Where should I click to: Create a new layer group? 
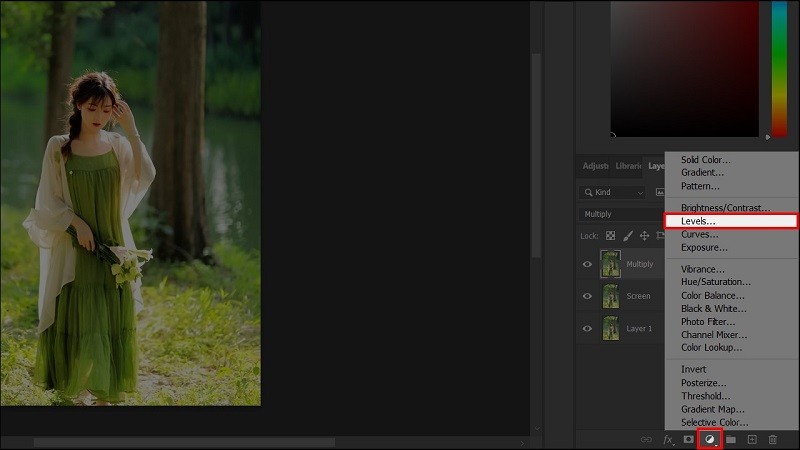pyautogui.click(x=731, y=439)
